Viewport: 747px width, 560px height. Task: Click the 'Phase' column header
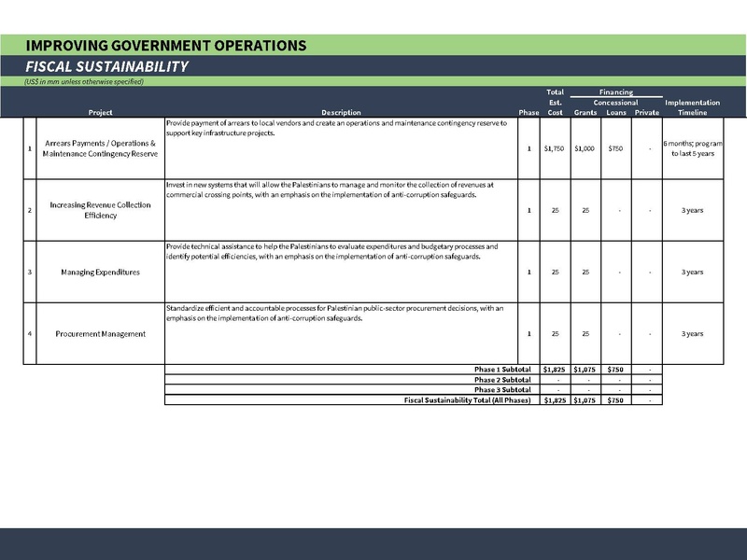pyautogui.click(x=529, y=113)
